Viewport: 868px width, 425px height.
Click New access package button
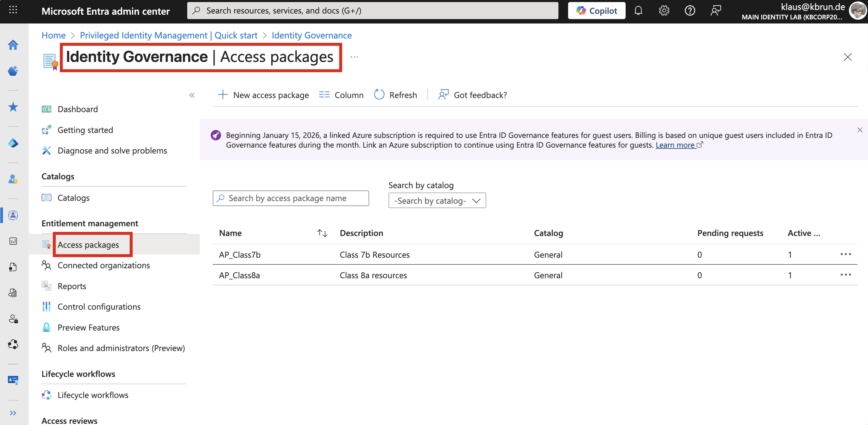point(263,95)
